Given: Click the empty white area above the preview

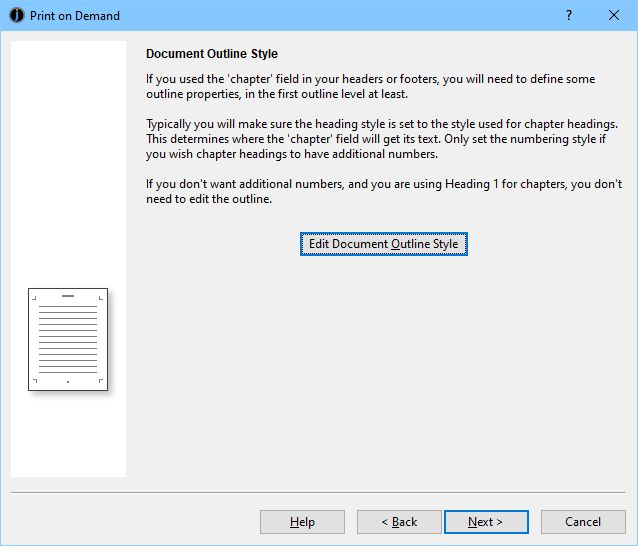Looking at the screenshot, I should 68,160.
